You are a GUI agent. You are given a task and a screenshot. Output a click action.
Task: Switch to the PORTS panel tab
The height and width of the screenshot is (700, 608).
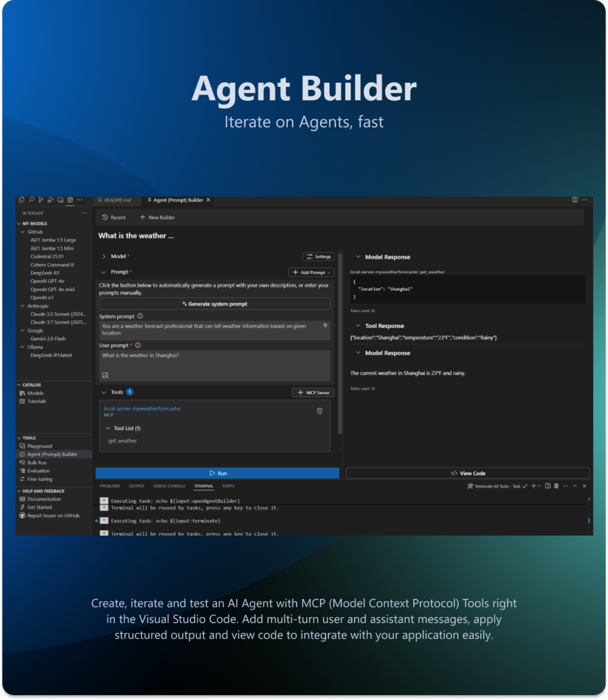[x=228, y=486]
